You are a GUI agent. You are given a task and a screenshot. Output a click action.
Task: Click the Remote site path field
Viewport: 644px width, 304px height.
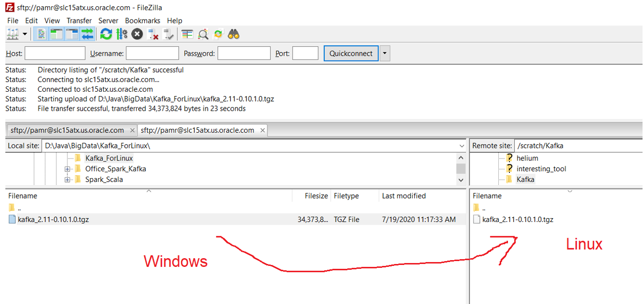579,145
